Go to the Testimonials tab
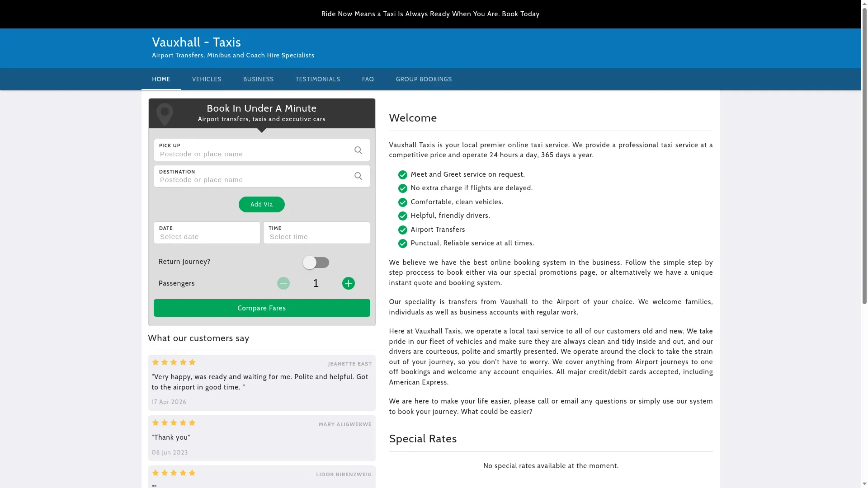The width and height of the screenshot is (868, 488). (318, 79)
